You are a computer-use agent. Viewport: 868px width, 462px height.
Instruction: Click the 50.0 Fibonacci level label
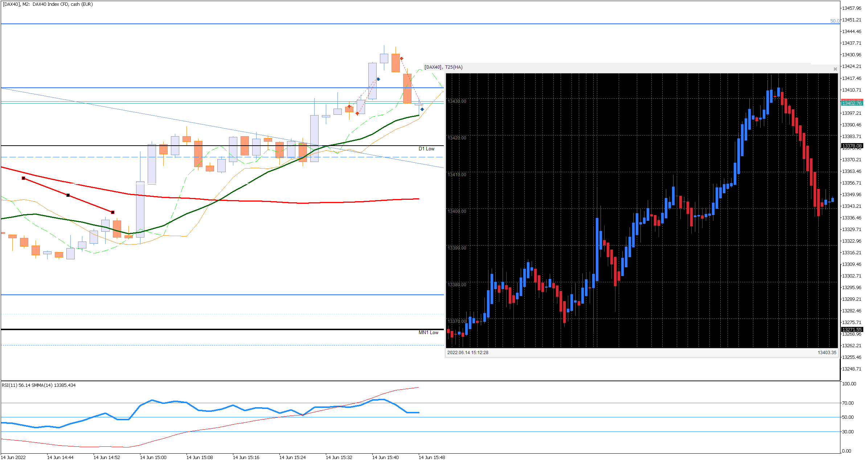[x=835, y=21]
